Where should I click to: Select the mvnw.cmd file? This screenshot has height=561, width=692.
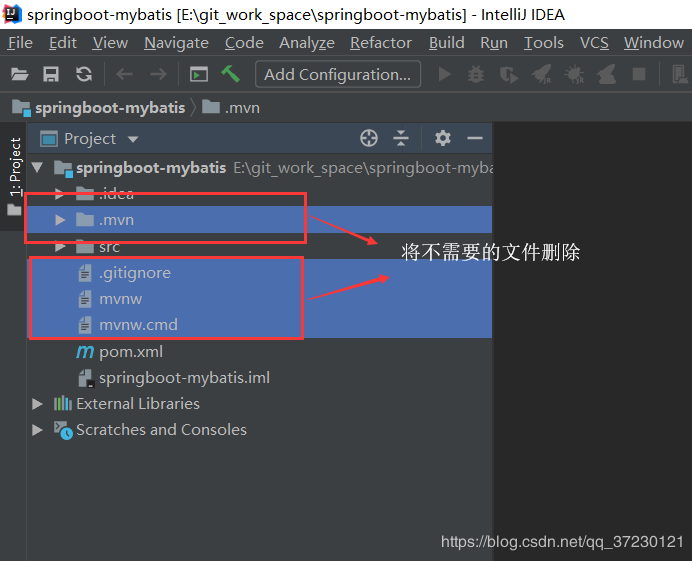coord(260,325)
